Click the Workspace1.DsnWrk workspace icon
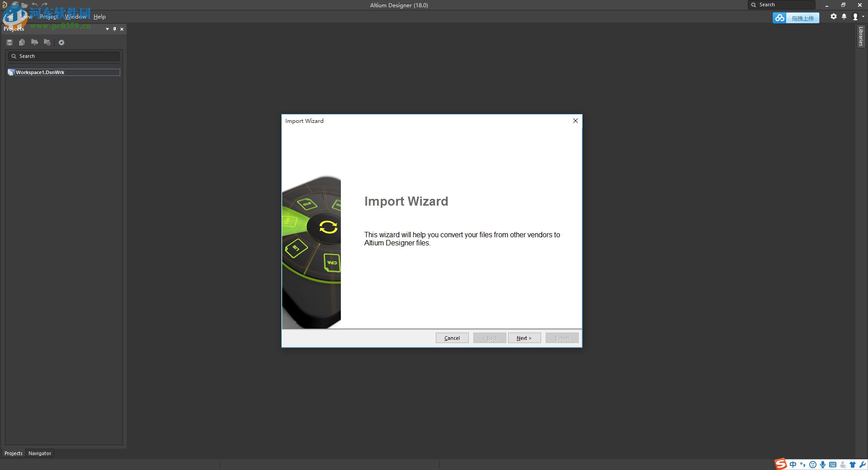This screenshot has height=470, width=868. (x=11, y=72)
